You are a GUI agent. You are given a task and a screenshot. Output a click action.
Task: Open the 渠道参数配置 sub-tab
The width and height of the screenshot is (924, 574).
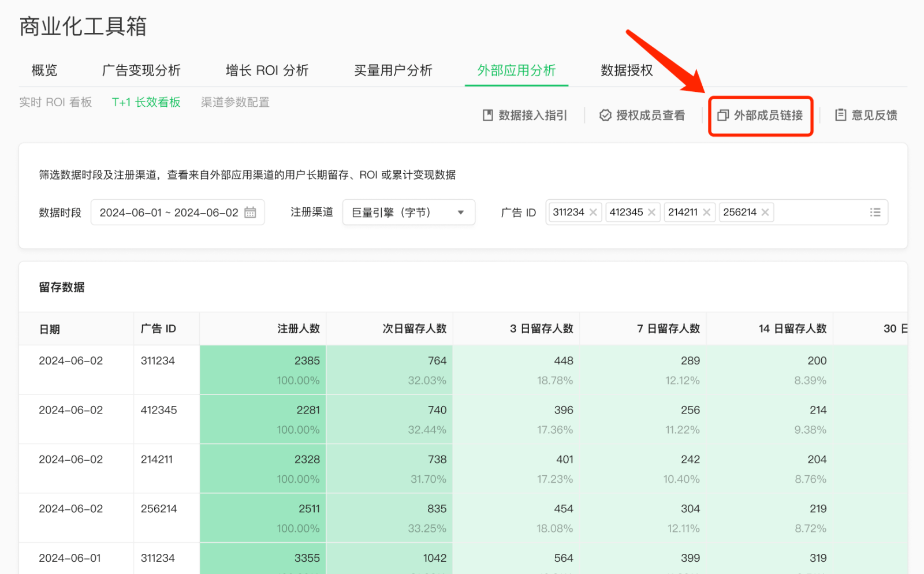coord(235,102)
